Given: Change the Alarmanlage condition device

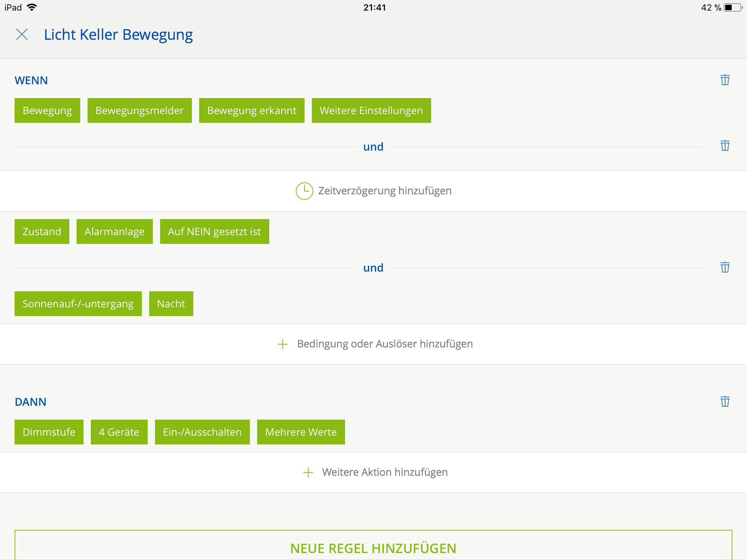Looking at the screenshot, I should 115,232.
